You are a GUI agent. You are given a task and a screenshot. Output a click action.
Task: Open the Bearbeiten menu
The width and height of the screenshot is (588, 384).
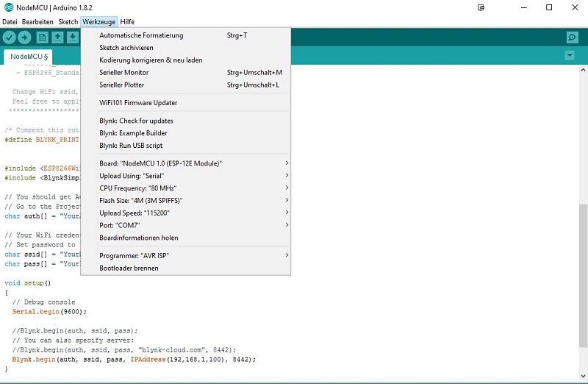pos(37,22)
